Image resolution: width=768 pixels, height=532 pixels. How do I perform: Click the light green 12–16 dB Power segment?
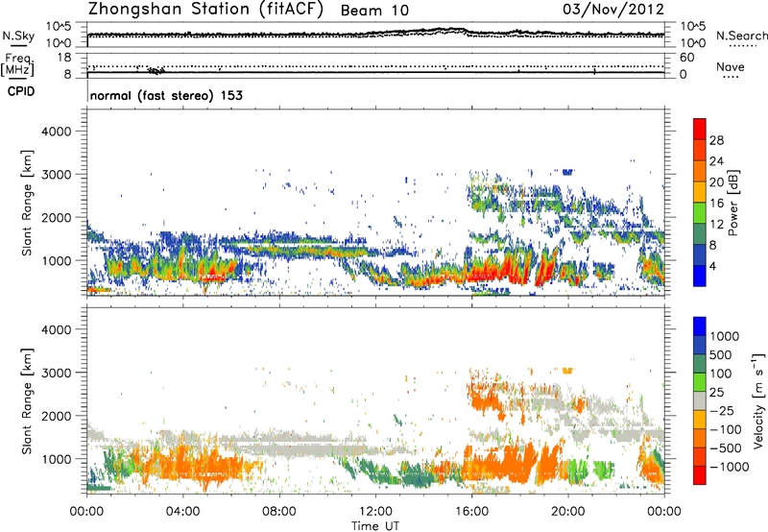pos(700,213)
